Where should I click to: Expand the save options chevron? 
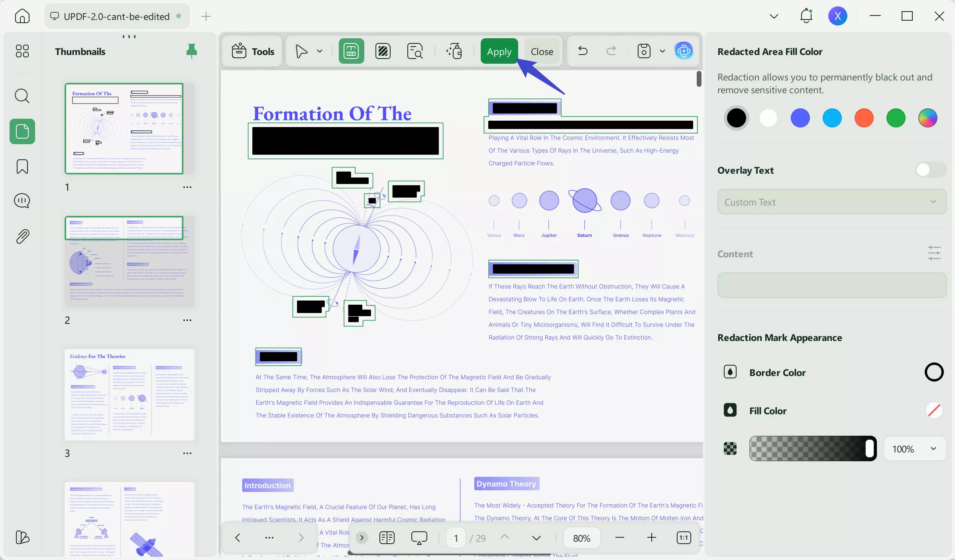[x=662, y=51]
